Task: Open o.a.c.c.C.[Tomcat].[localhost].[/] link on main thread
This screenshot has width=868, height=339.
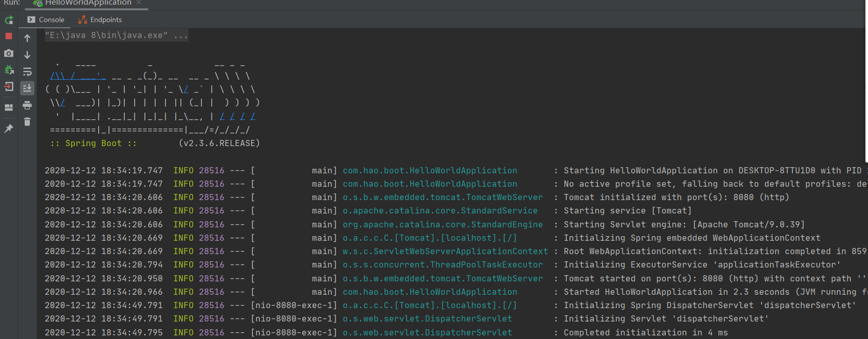Action: [x=430, y=238]
